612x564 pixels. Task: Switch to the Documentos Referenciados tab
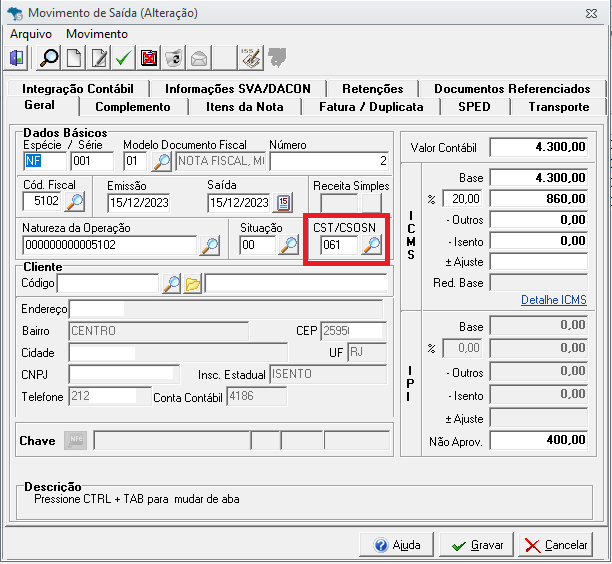click(512, 89)
